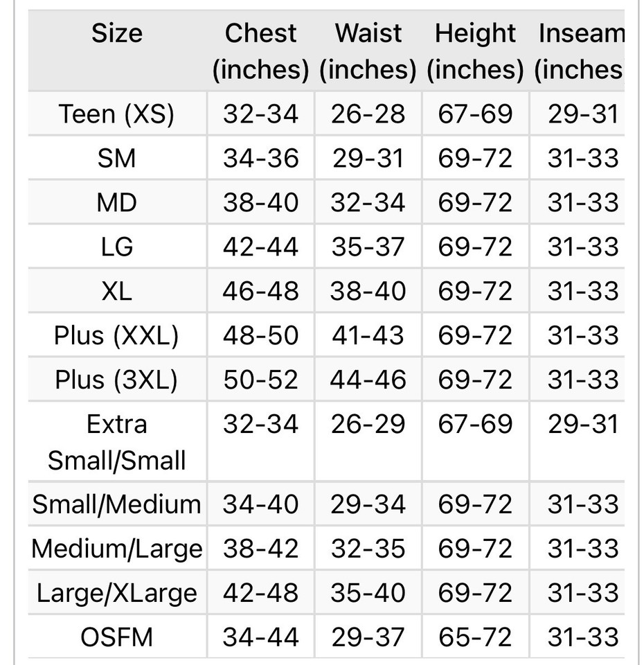Select the Large/XLarge size label
The height and width of the screenshot is (665, 644).
tap(117, 593)
